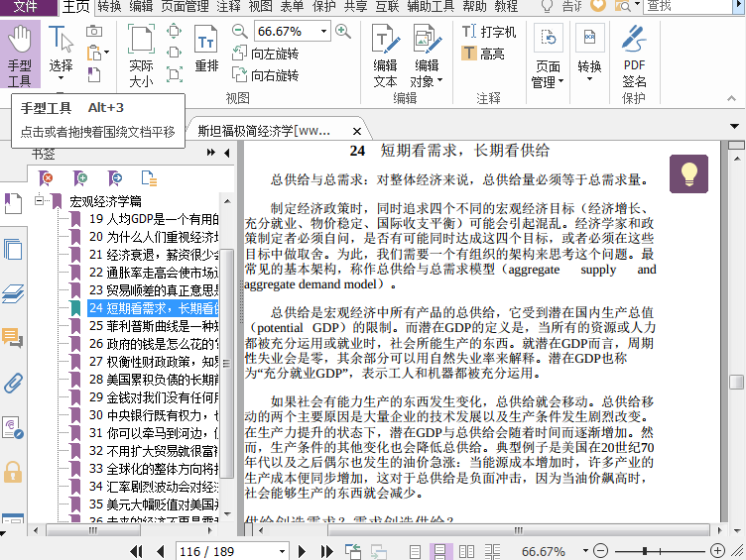Click the Highlight (高亮) tool
Screen dimensions: 746x560
click(x=482, y=54)
